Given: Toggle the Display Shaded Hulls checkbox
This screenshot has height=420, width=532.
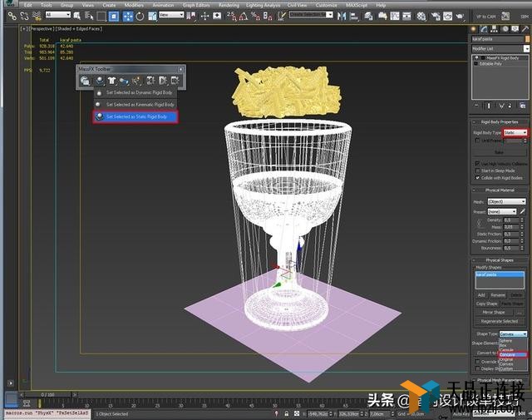Looking at the screenshot, I should click(477, 368).
